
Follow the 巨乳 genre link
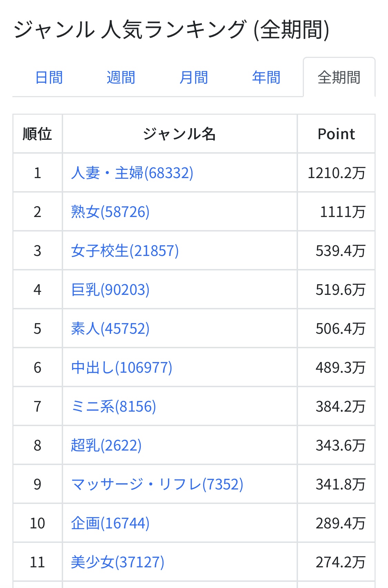tap(110, 290)
